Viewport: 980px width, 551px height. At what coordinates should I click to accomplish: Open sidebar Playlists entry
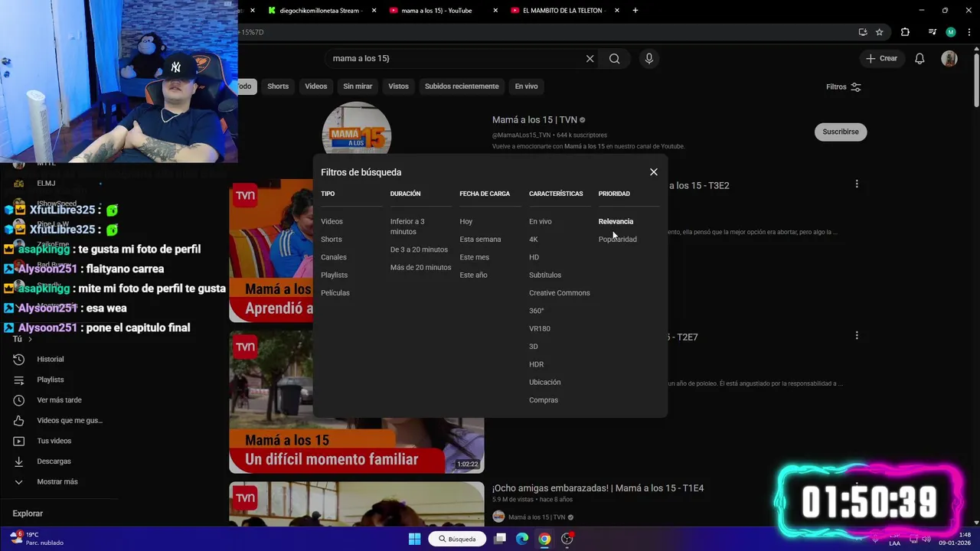coord(51,380)
